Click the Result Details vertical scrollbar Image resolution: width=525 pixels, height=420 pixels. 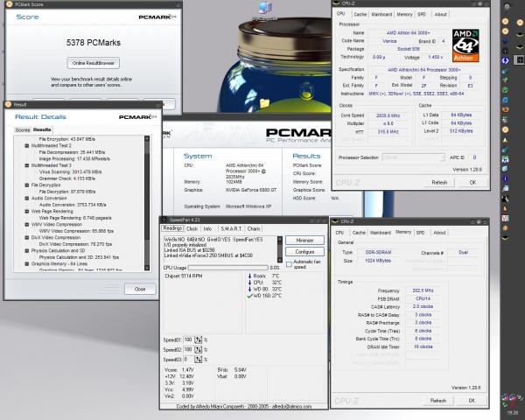tap(147, 203)
